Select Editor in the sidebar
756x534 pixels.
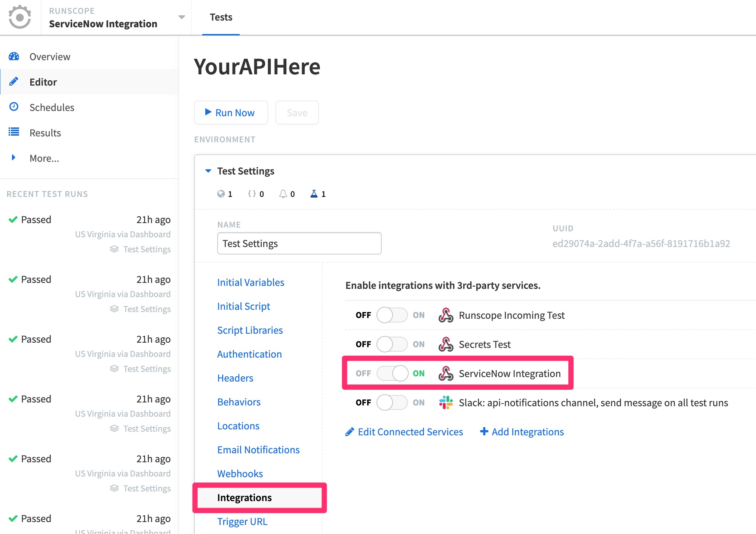(43, 82)
